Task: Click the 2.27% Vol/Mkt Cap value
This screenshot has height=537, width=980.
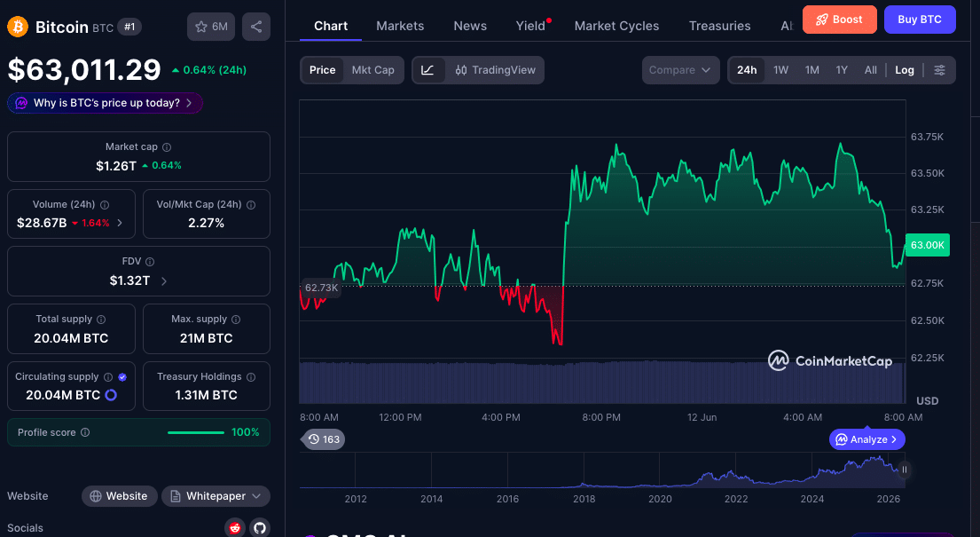Action: [x=207, y=223]
